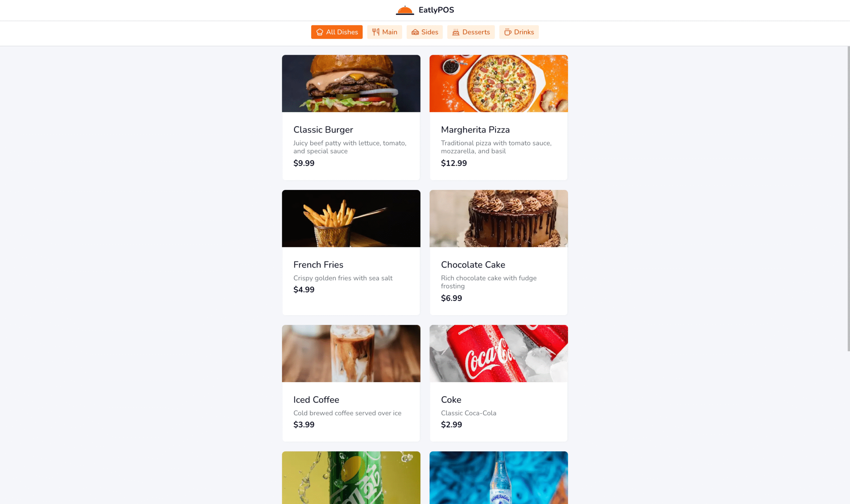
Task: Click the Margherita Pizza image
Action: [x=498, y=84]
